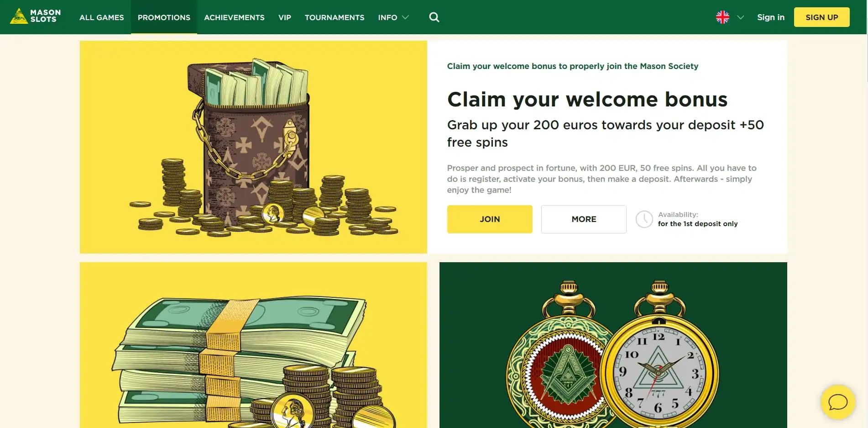Click the UK flag language icon
This screenshot has width=868, height=428.
tap(722, 17)
